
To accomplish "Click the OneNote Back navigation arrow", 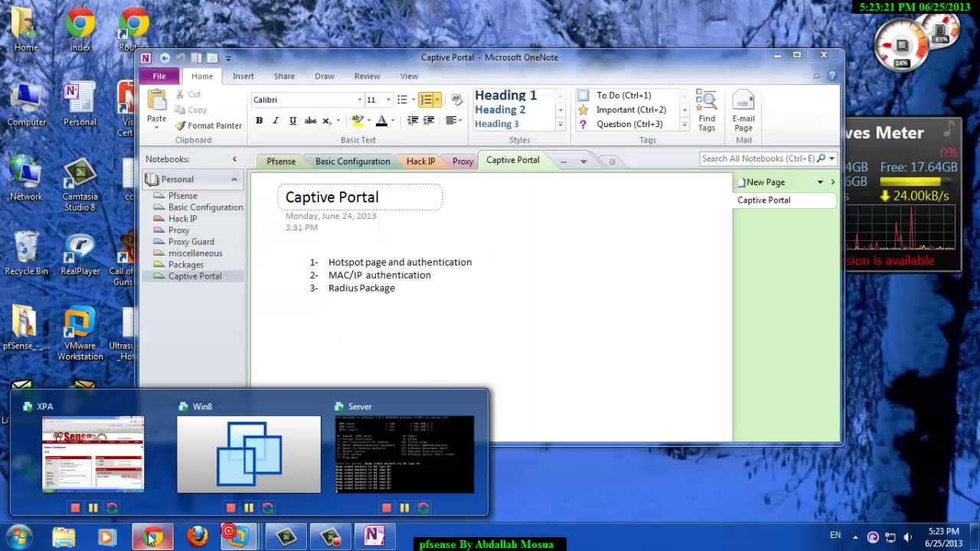I will pyautogui.click(x=165, y=57).
